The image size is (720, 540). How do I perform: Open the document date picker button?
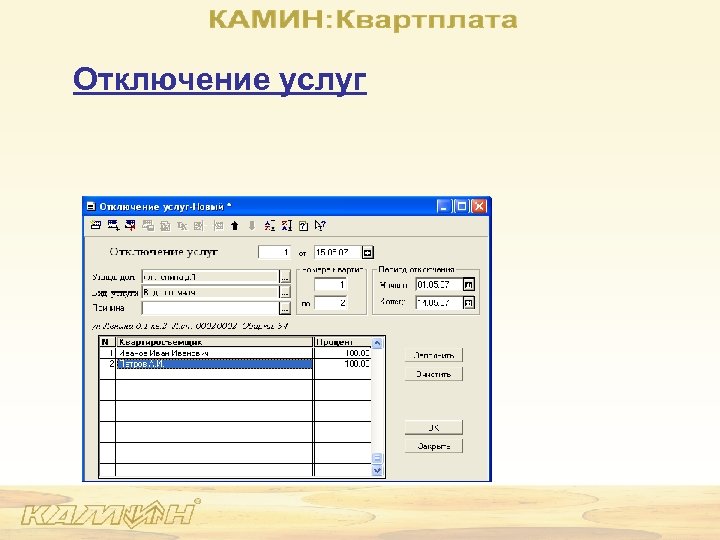(368, 252)
